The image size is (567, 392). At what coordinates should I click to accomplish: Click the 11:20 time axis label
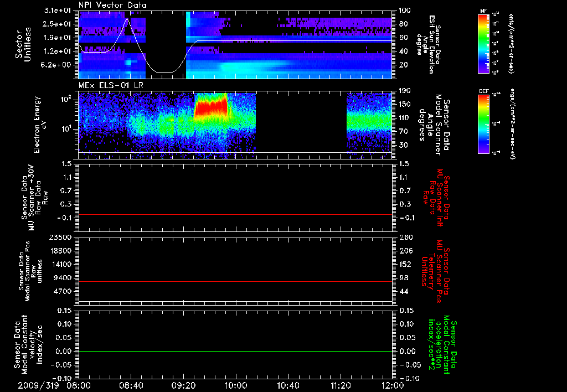pyautogui.click(x=341, y=386)
